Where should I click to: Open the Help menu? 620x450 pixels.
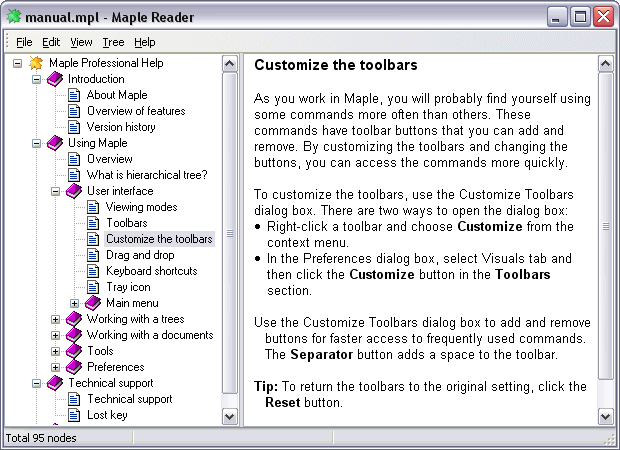144,42
